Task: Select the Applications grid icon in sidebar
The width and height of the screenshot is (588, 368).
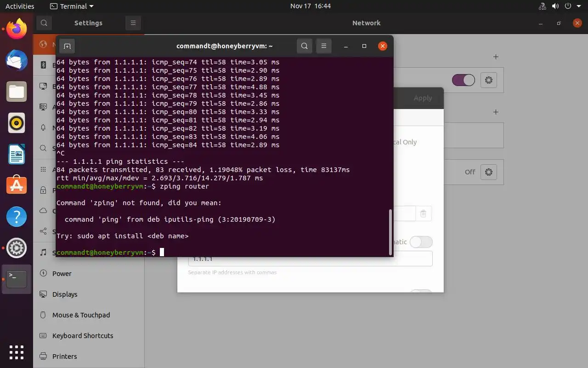Action: click(43, 169)
